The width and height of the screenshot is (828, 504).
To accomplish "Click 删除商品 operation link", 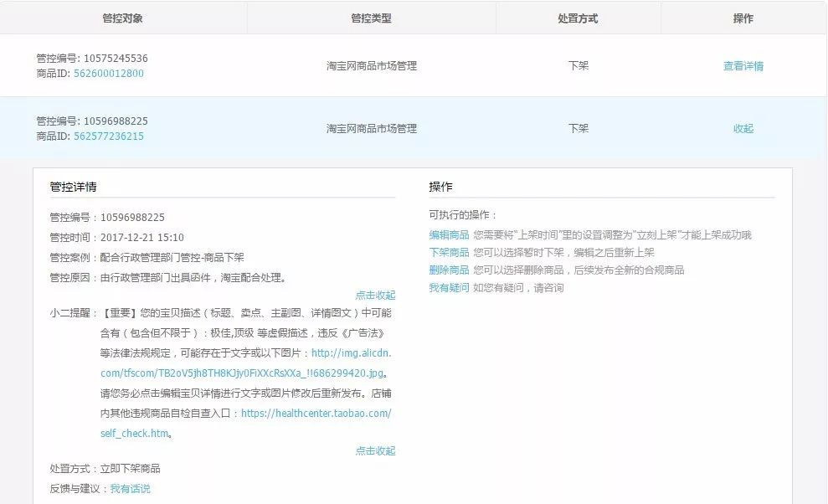I will click(x=449, y=270).
